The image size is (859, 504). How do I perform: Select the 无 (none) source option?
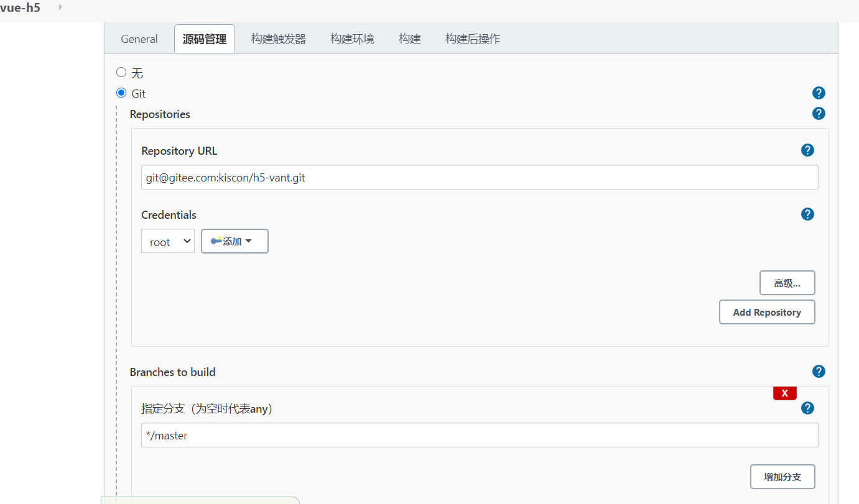tap(121, 72)
